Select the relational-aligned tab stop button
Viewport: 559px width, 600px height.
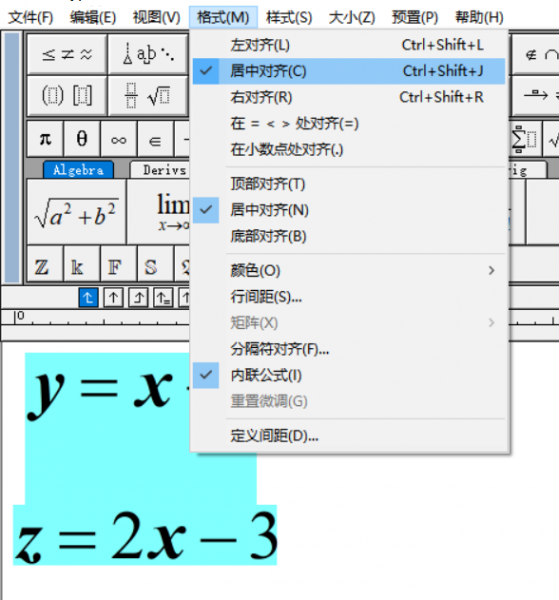pos(163,297)
